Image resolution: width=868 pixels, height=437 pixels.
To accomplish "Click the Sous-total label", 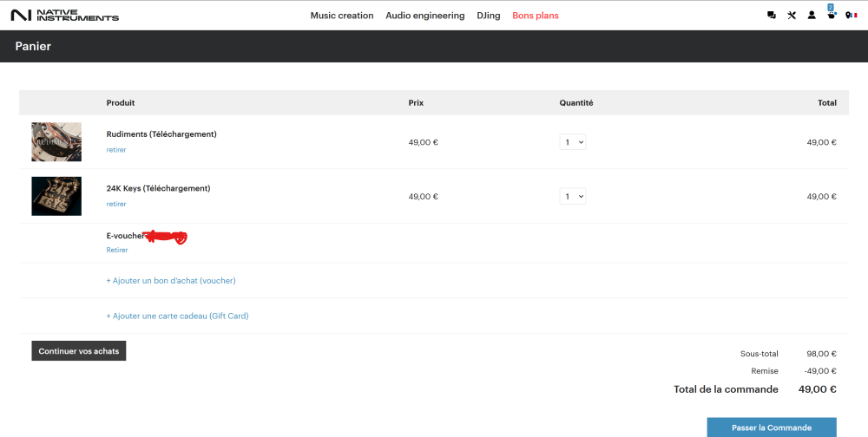I will pos(759,354).
